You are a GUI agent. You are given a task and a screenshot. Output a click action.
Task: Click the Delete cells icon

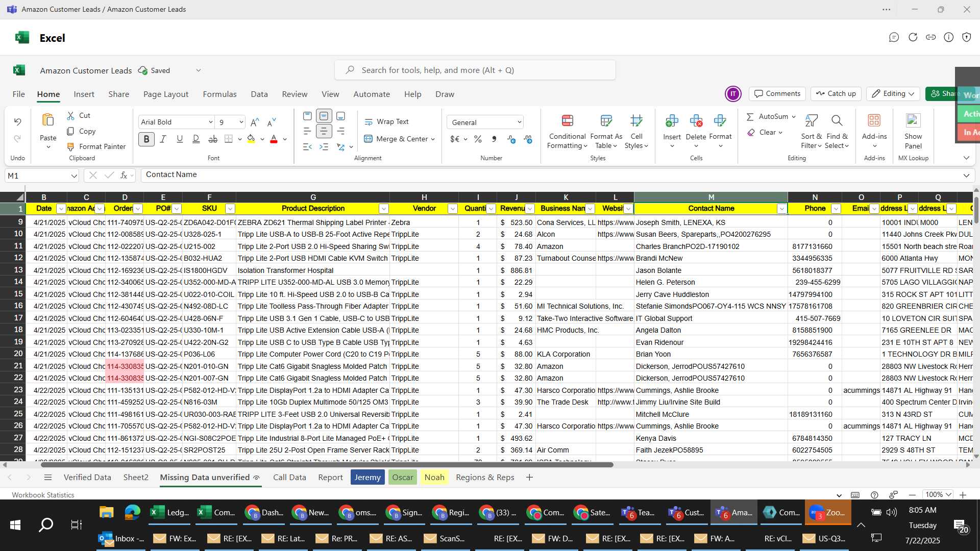click(x=696, y=121)
